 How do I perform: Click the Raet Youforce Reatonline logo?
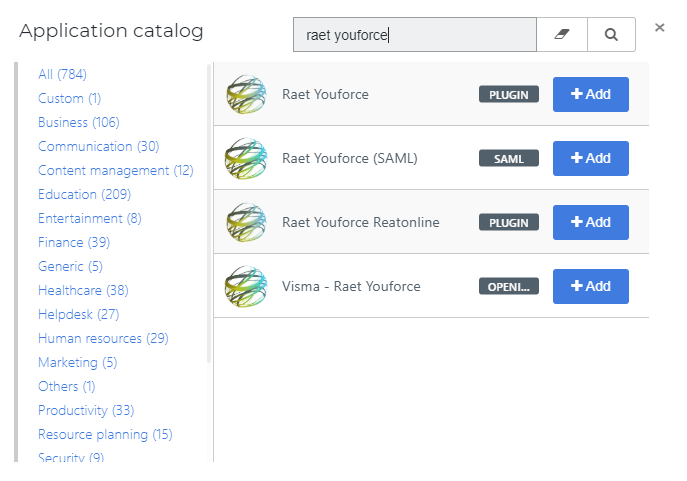(246, 222)
